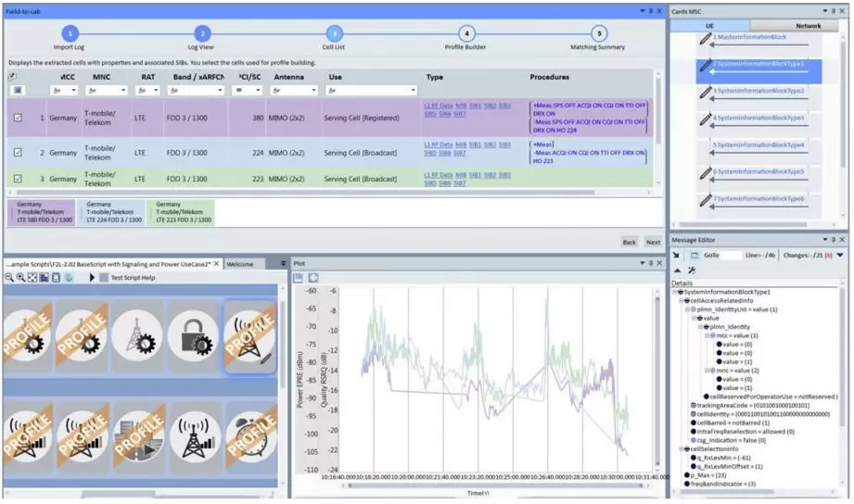Uncheck the checkbox for cell row 1
854x504 pixels.
point(19,119)
